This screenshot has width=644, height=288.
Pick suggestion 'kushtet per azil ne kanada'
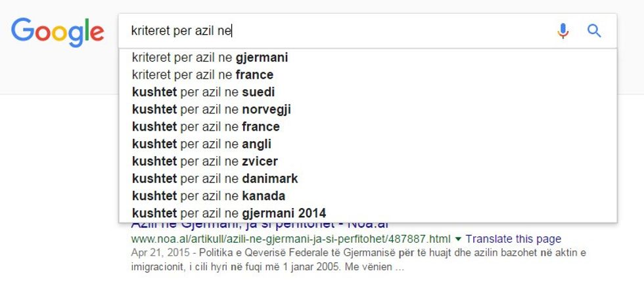pos(208,195)
